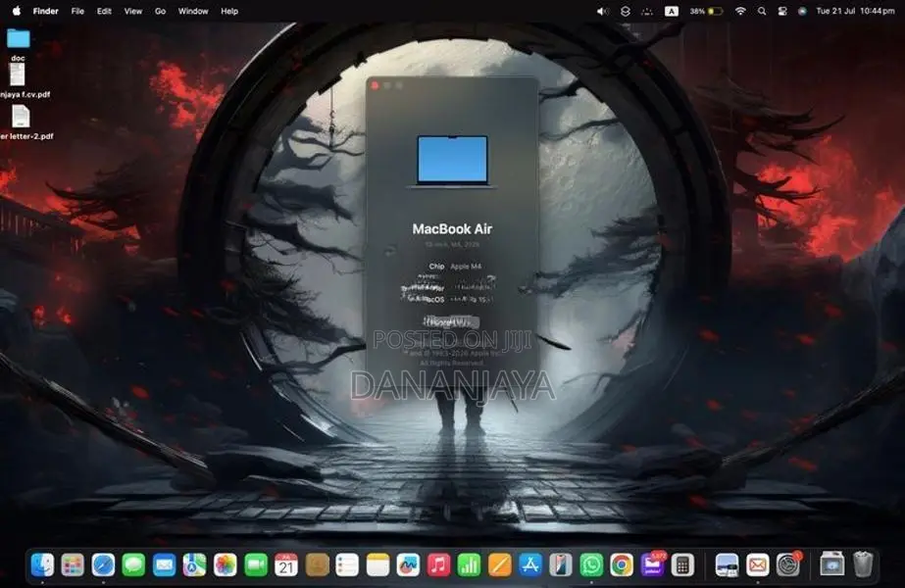Click the 'MacBook Air' title text
The width and height of the screenshot is (905, 588).
tap(452, 229)
